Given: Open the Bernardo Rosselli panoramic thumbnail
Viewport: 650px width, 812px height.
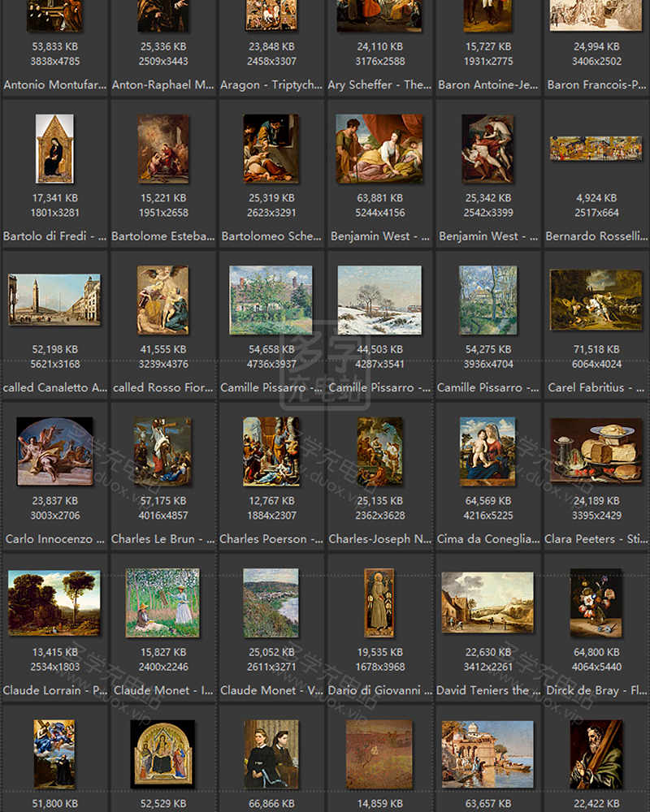Looking at the screenshot, I should 596,149.
